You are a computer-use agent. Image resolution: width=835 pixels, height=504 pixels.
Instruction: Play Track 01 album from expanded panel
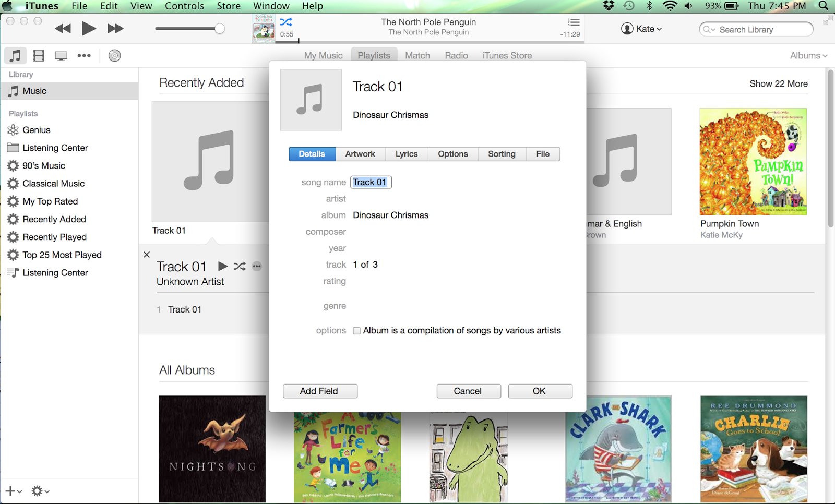tap(223, 266)
